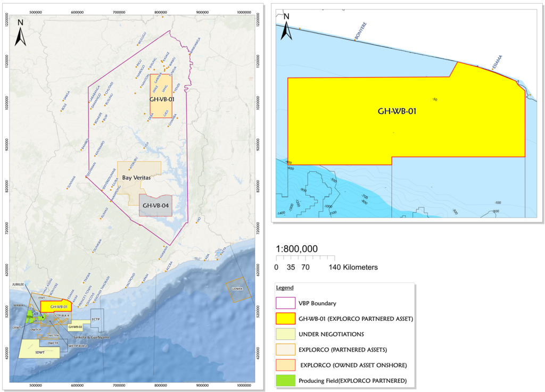Click the Explorco Owned Asset Onshore swatch
This screenshot has width=545, height=392.
285,365
